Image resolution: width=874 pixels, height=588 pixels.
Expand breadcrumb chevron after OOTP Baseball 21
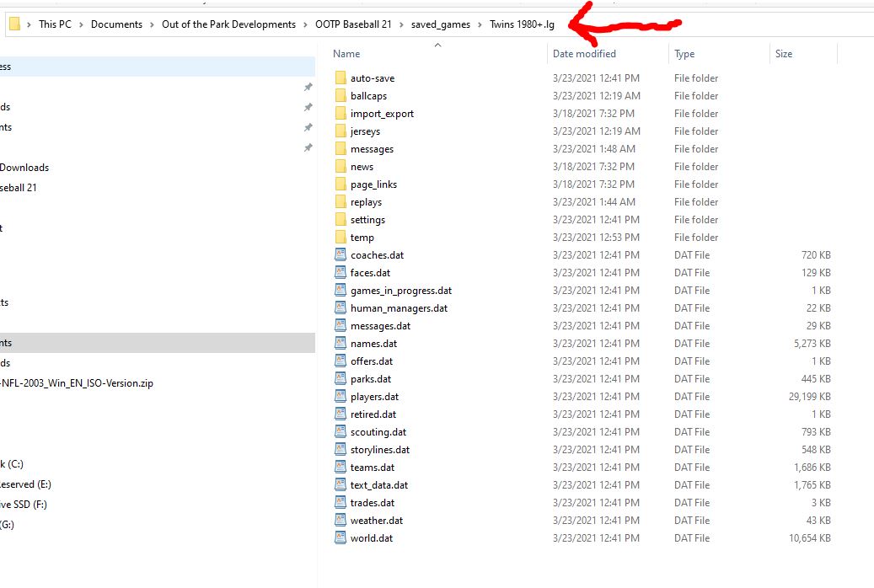pos(401,24)
